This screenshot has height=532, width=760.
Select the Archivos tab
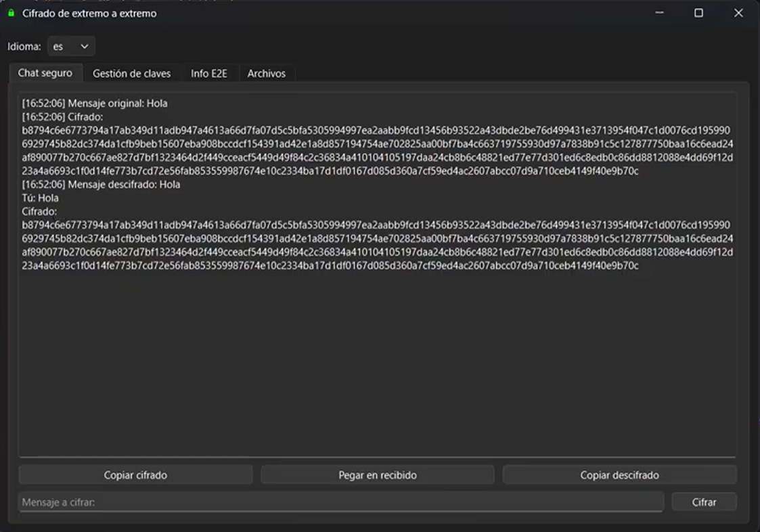point(266,74)
